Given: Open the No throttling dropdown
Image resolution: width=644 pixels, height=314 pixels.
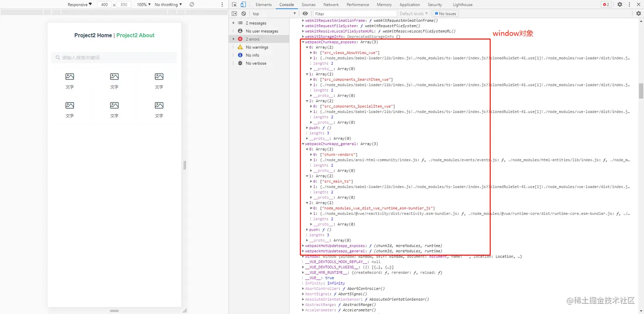Looking at the screenshot, I should coord(168,5).
